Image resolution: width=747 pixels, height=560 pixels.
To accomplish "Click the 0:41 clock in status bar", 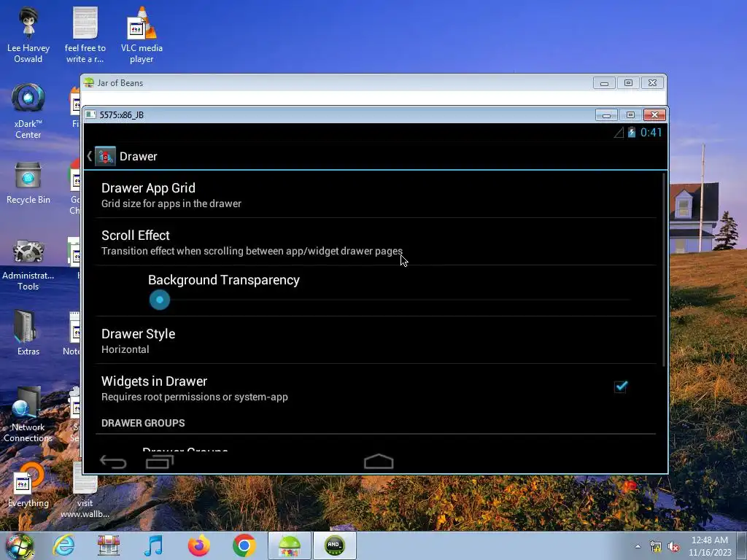I will (651, 133).
